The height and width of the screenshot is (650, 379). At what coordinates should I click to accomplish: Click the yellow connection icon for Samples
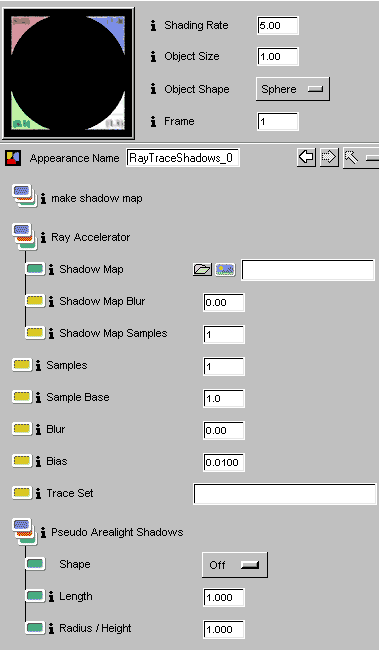(x=22, y=365)
